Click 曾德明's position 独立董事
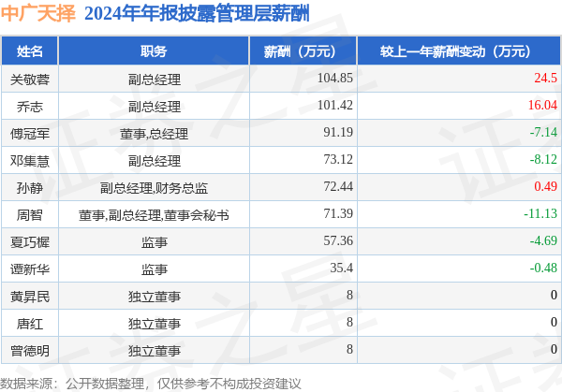Screen dimensions: 562x392 click(x=155, y=351)
